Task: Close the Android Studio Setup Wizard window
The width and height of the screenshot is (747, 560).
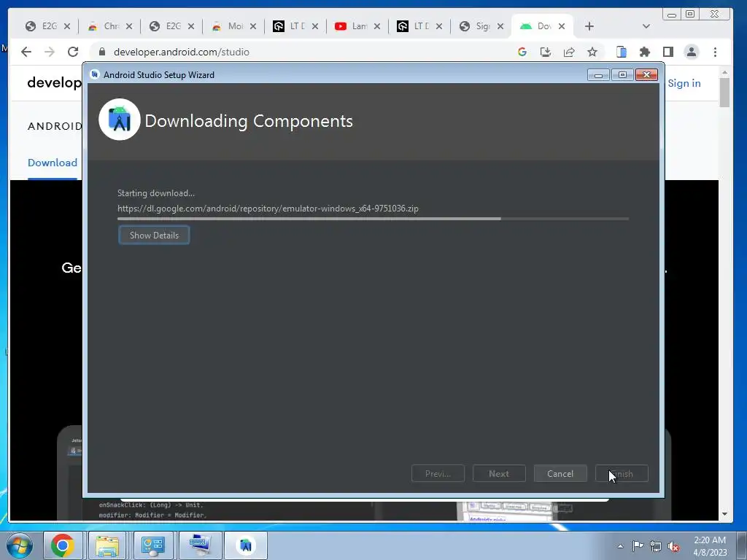Action: 646,75
